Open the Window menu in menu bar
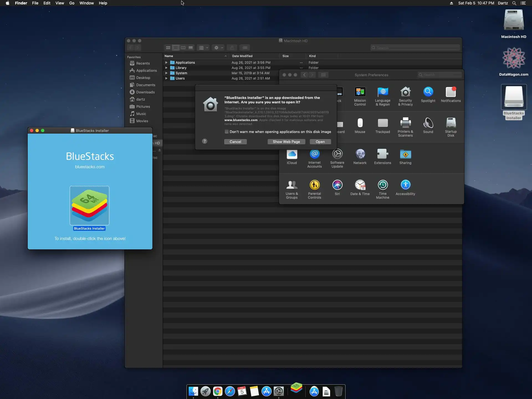The width and height of the screenshot is (532, 399). [86, 3]
